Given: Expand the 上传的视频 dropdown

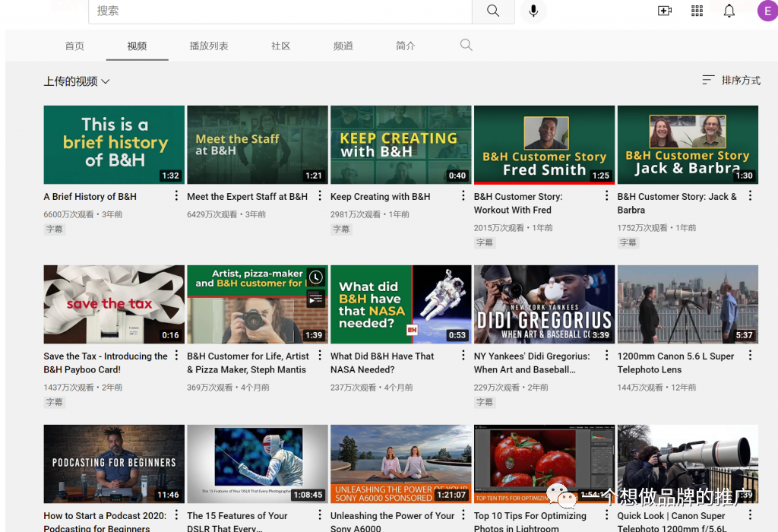Looking at the screenshot, I should pos(77,81).
